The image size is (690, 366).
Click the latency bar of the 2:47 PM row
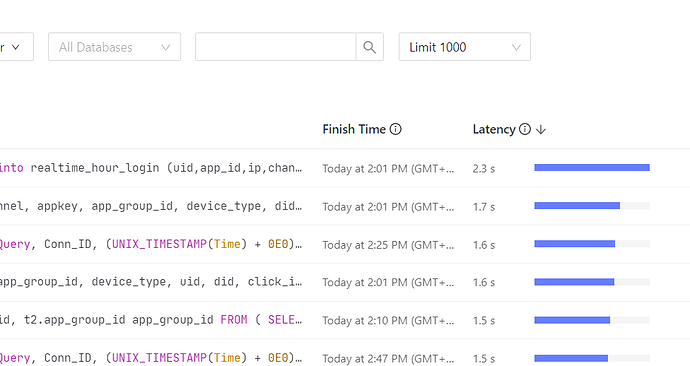click(x=592, y=359)
